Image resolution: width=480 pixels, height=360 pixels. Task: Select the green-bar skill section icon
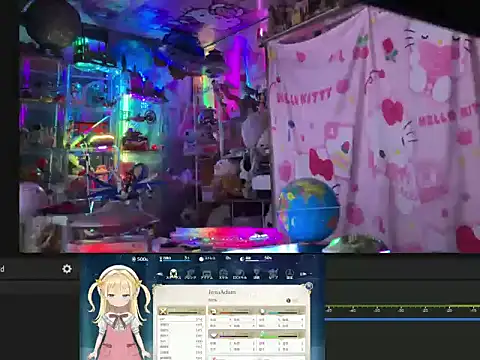coord(263,334)
